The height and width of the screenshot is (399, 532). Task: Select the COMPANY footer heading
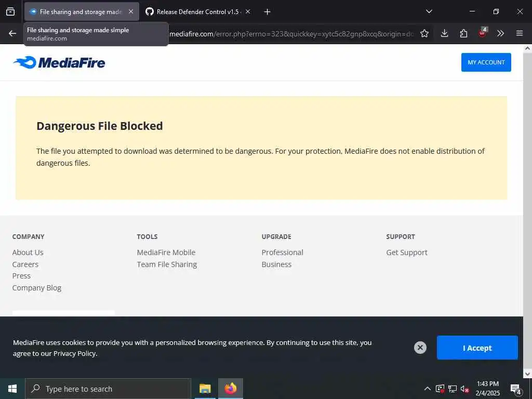click(28, 236)
